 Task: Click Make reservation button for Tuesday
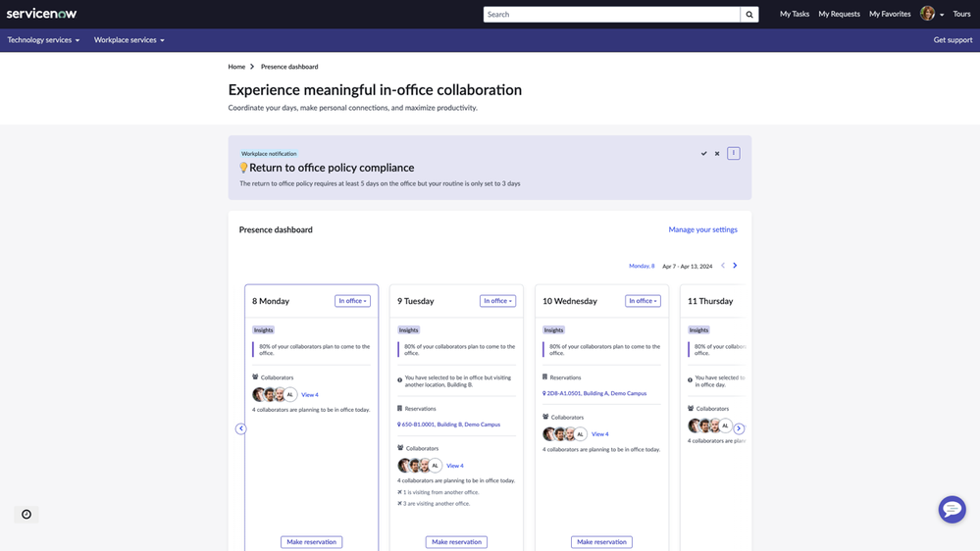[x=456, y=541]
